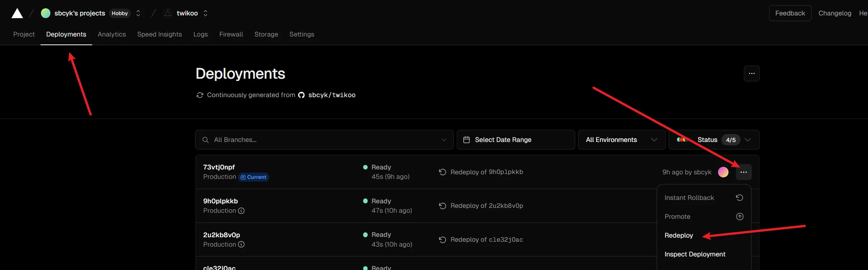Image resolution: width=868 pixels, height=270 pixels.
Task: Click the GitHub icon next to sbcyk/twikoo
Action: coord(301,95)
